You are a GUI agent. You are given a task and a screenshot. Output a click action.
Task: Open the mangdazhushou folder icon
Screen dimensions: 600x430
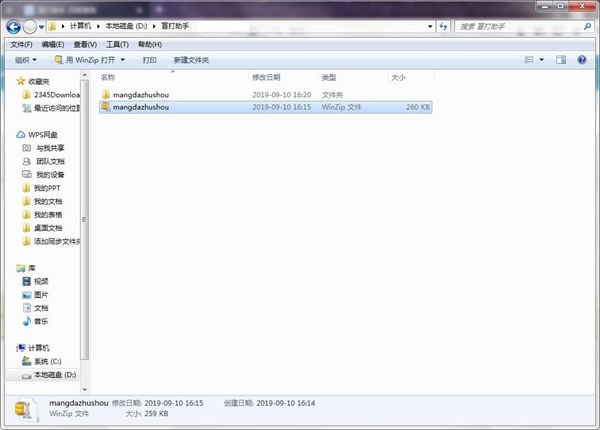point(106,93)
